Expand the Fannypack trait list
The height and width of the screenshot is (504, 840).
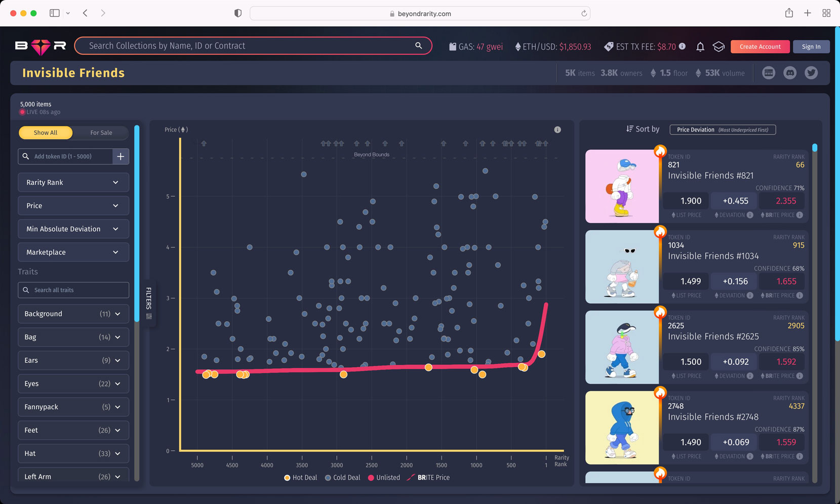(x=73, y=407)
